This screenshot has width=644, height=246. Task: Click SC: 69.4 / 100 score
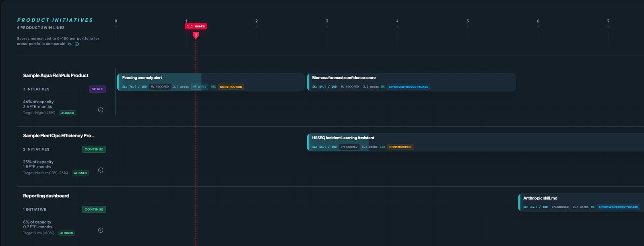pos(324,87)
